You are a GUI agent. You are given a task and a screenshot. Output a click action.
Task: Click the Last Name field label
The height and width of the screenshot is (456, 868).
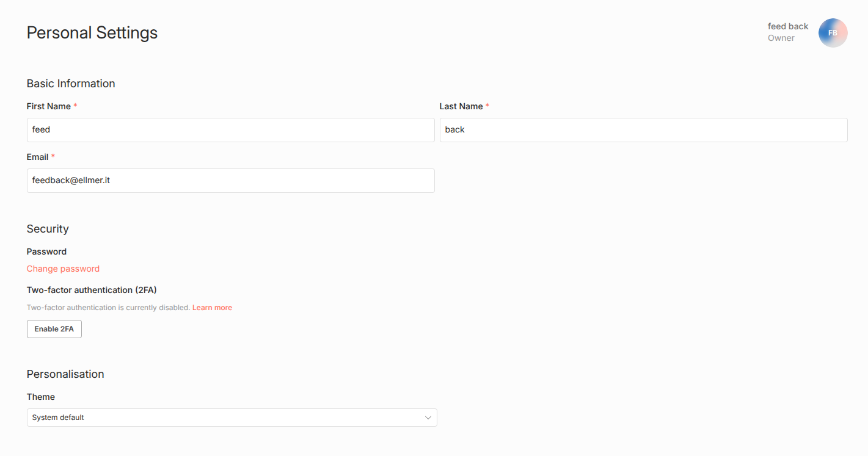click(x=461, y=106)
